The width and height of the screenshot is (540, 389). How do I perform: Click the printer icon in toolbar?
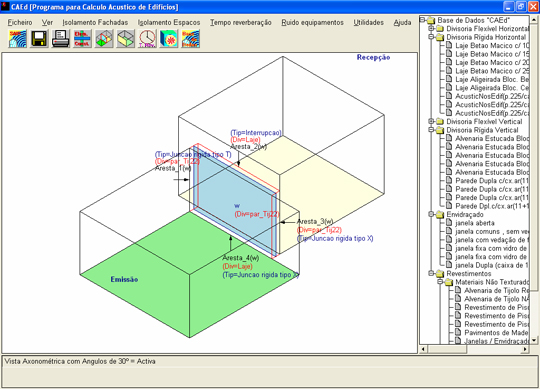click(x=61, y=38)
